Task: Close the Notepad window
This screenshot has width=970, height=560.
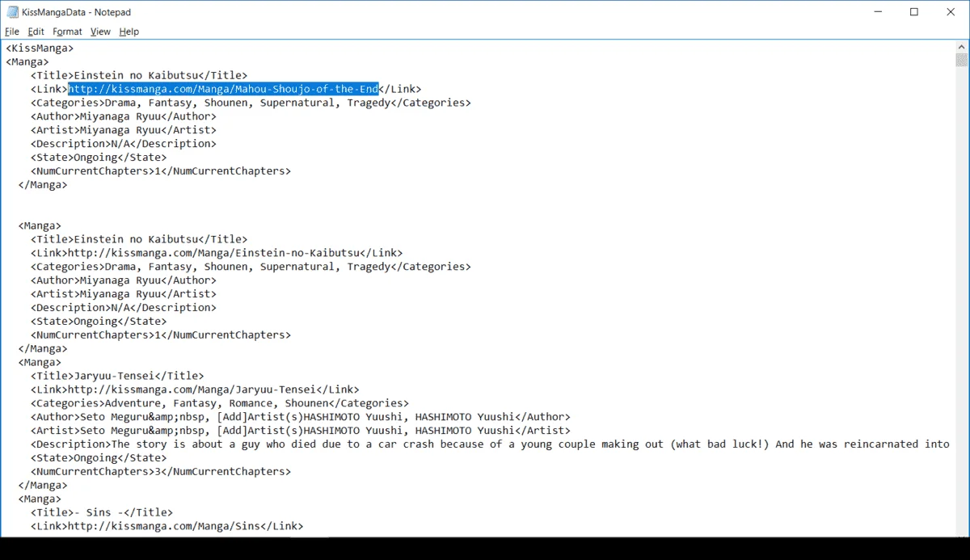Action: tap(951, 12)
